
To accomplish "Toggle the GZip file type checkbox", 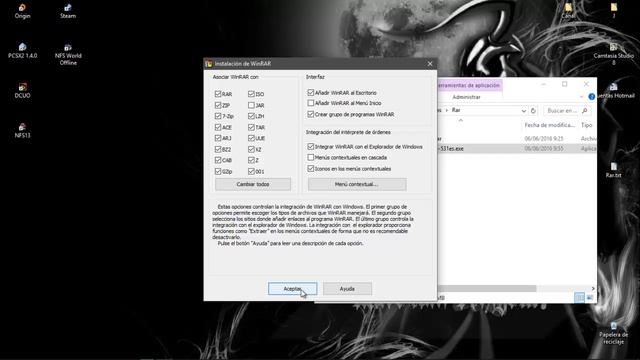I will pos(218,171).
